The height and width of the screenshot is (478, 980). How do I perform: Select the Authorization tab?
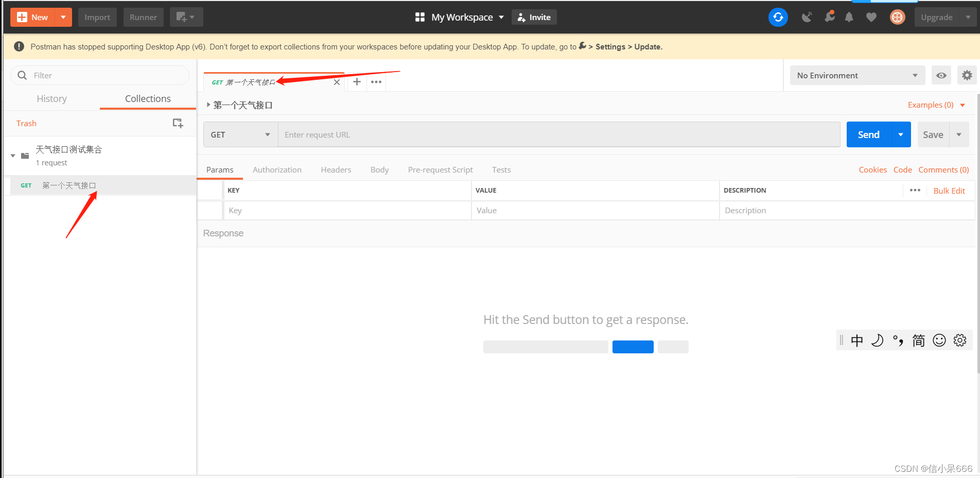277,169
